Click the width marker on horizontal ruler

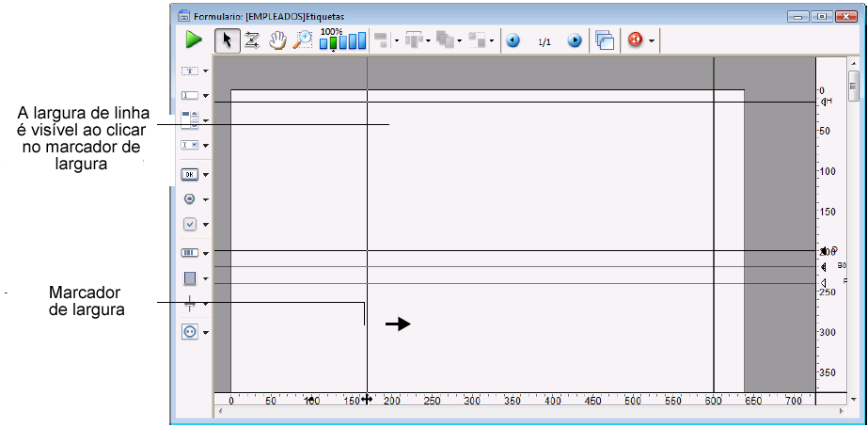(366, 400)
